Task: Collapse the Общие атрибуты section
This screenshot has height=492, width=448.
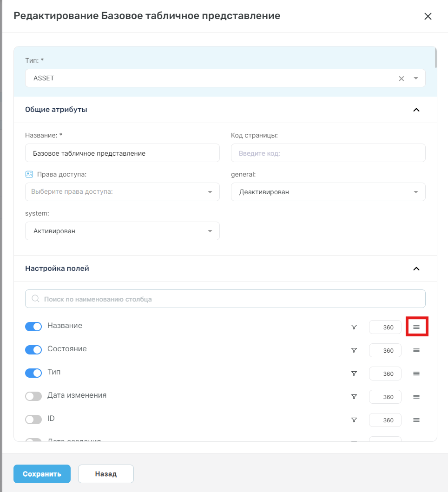Action: (x=416, y=110)
